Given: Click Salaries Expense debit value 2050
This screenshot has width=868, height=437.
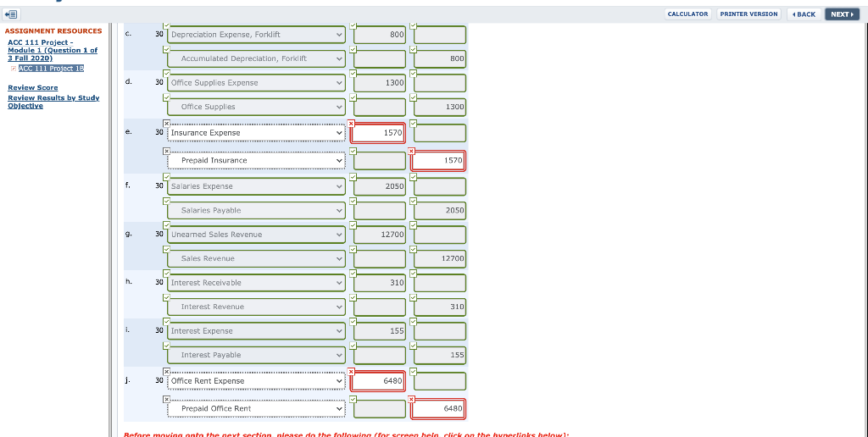Looking at the screenshot, I should tap(380, 186).
